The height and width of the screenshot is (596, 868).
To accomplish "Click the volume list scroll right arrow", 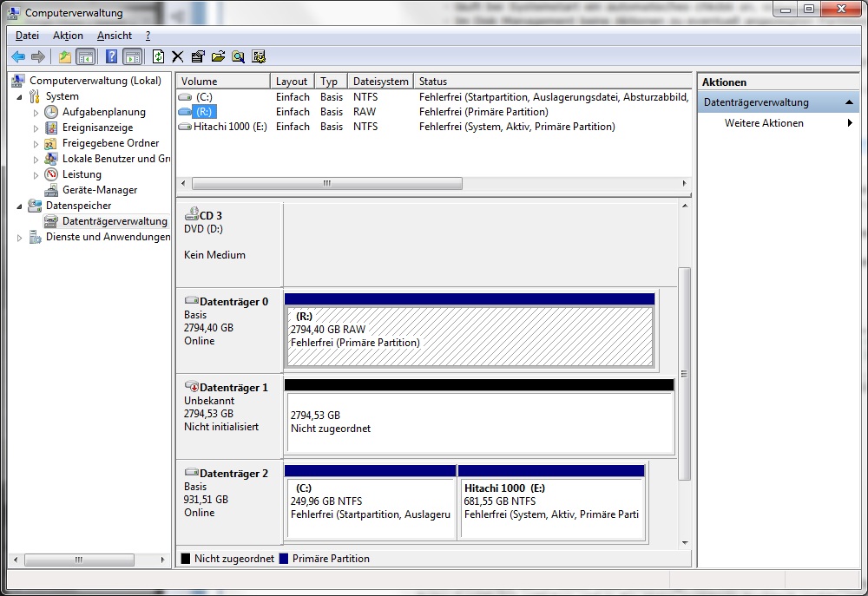I will tap(684, 183).
